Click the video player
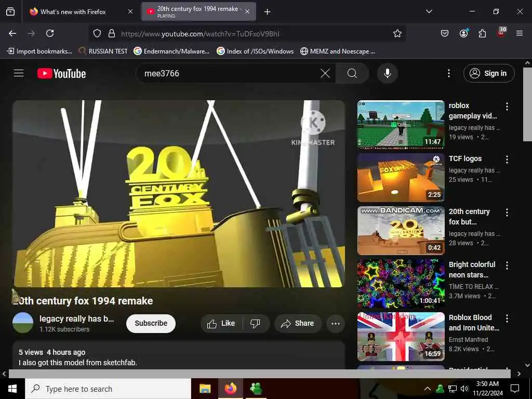The width and height of the screenshot is (532, 399). click(179, 194)
